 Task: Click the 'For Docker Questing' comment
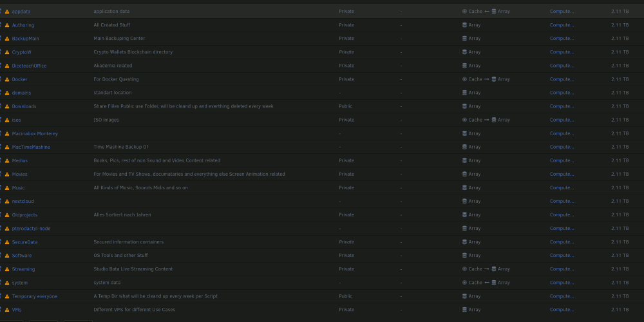(116, 79)
